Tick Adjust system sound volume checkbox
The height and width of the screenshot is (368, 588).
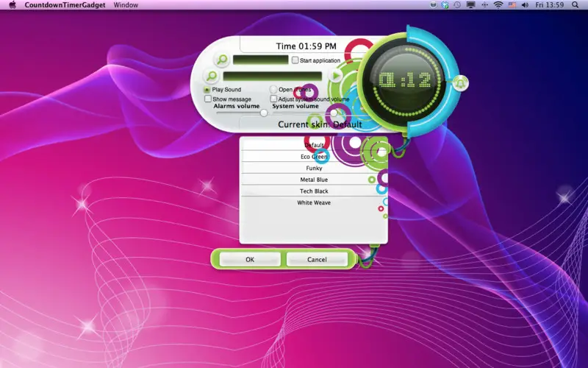click(273, 99)
